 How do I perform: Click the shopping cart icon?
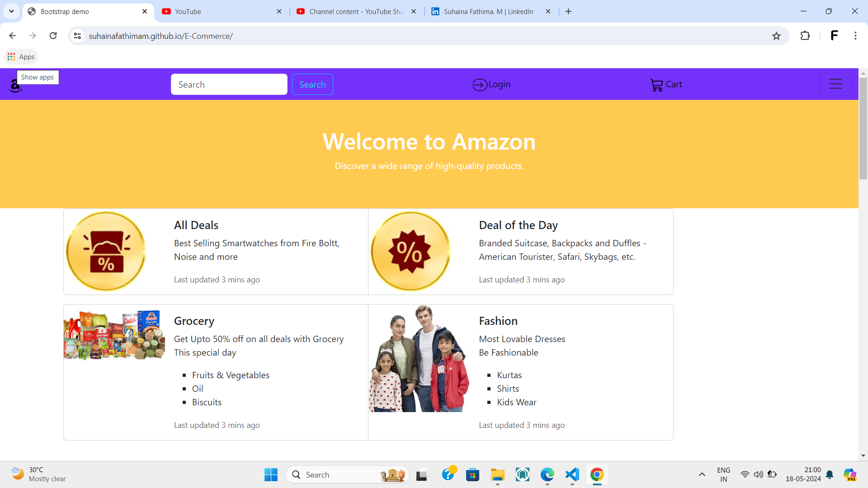point(656,85)
